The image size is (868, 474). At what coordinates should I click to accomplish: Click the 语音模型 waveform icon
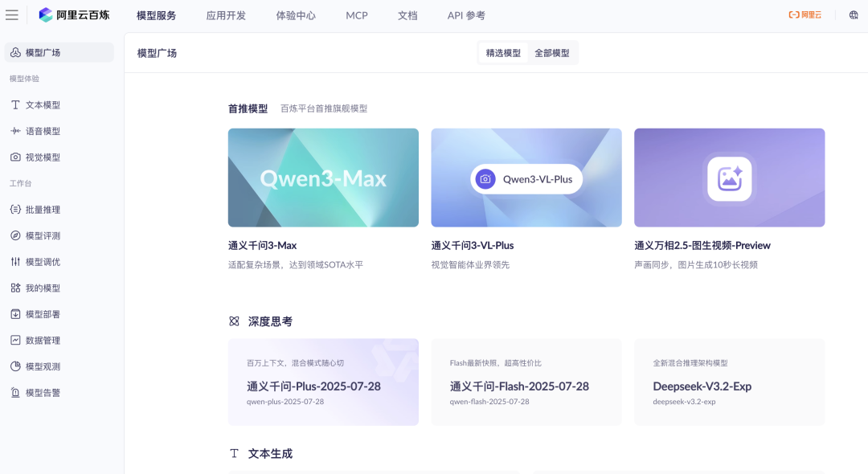(15, 131)
